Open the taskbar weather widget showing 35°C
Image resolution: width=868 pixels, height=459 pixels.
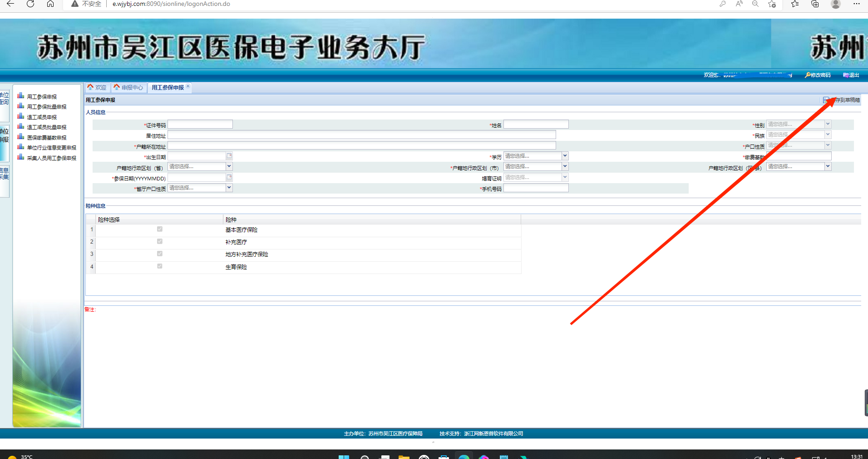pos(20,456)
